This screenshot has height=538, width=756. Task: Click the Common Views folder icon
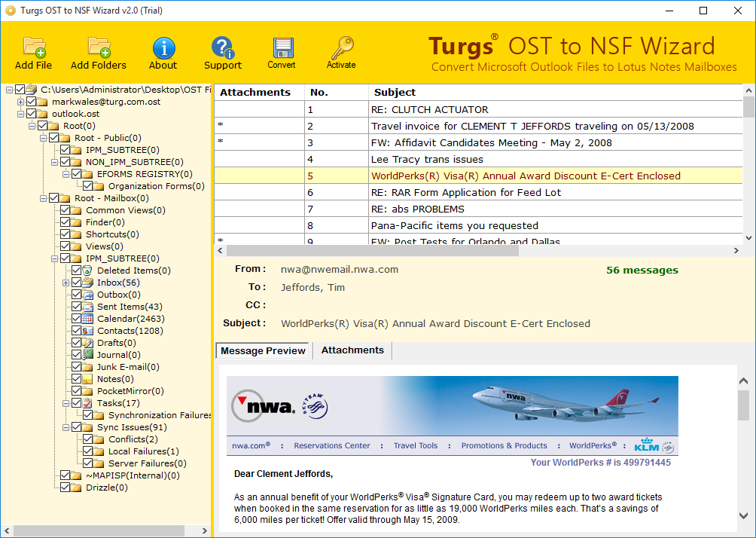(76, 210)
